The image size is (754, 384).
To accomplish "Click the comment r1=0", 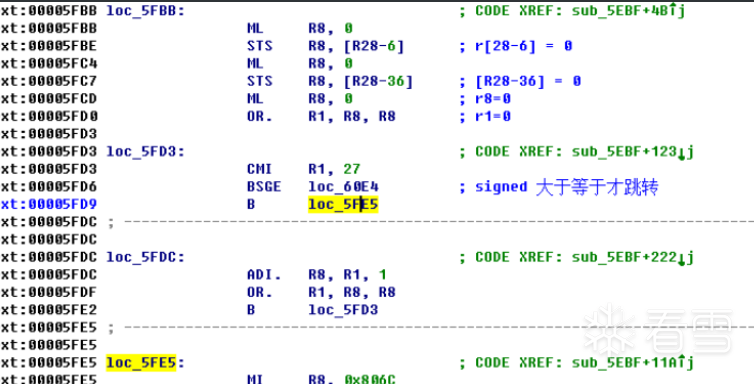I will coord(485,116).
